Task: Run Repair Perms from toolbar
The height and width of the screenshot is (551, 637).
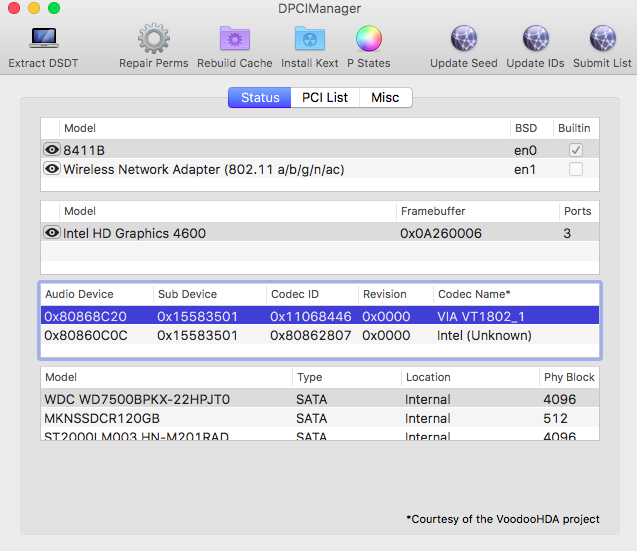Action: (153, 40)
